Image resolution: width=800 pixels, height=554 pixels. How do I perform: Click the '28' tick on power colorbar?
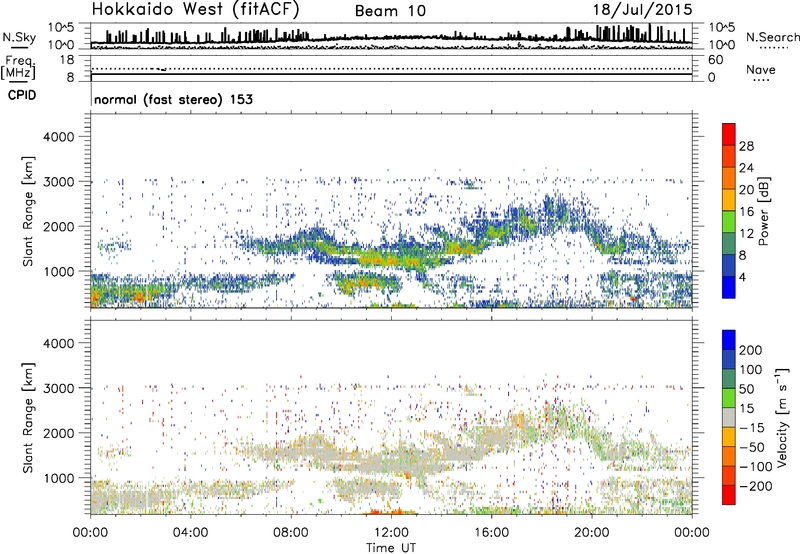(x=746, y=146)
